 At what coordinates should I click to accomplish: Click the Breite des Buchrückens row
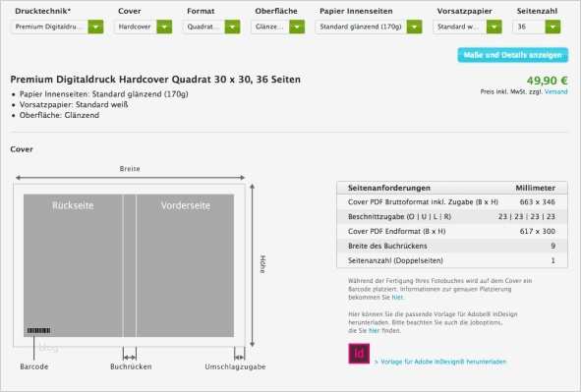point(452,246)
